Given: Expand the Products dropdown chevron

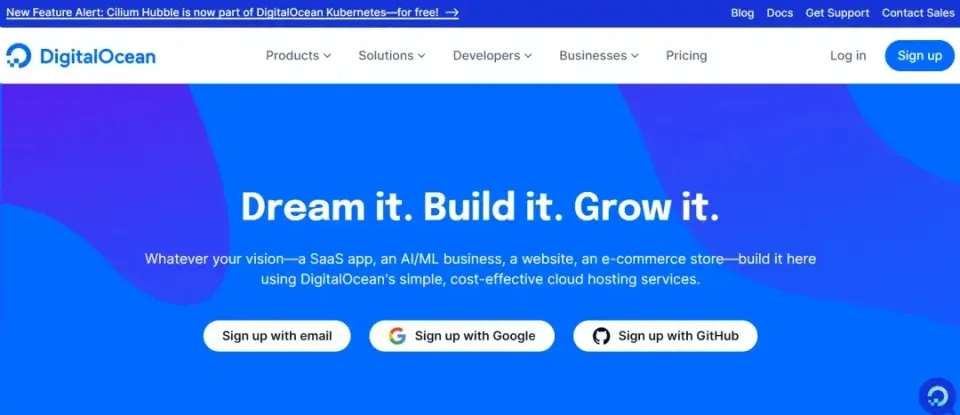Looking at the screenshot, I should pos(327,56).
